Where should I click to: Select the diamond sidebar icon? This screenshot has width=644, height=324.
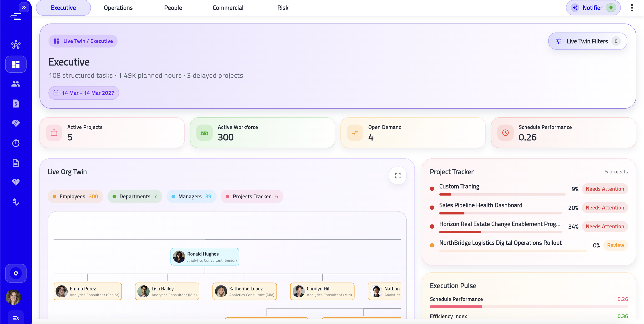(16, 182)
